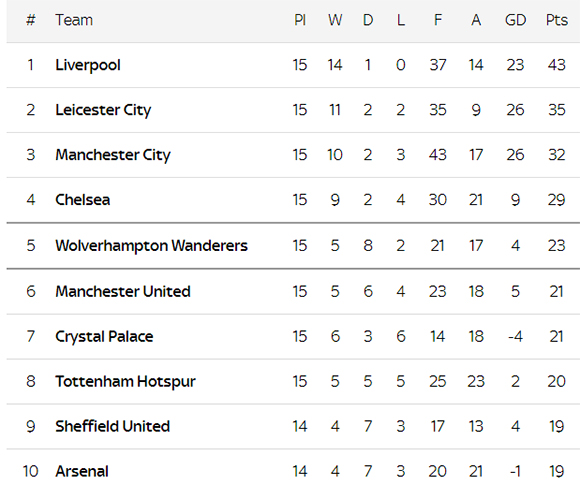
Task: Open the Liverpool team link
Action: pyautogui.click(x=88, y=65)
